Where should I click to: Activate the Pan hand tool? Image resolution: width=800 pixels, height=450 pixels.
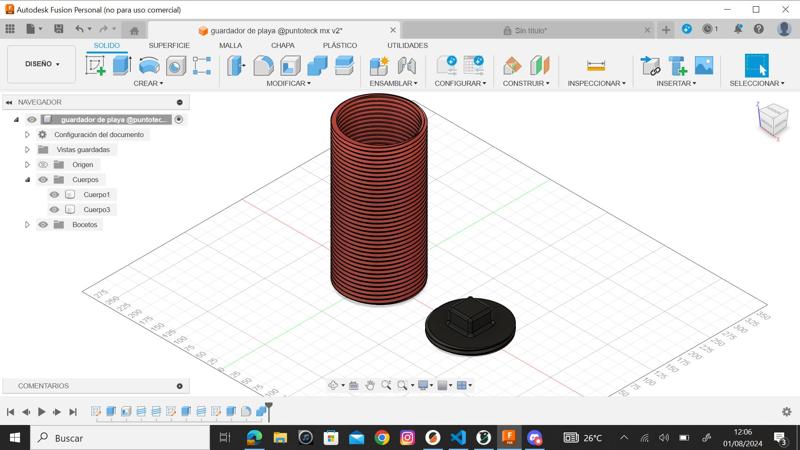370,385
